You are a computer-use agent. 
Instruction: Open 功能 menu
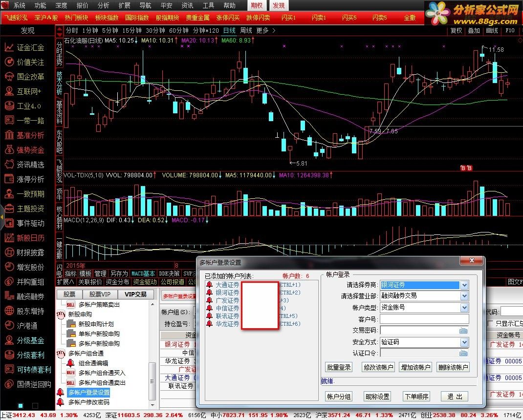(x=41, y=6)
